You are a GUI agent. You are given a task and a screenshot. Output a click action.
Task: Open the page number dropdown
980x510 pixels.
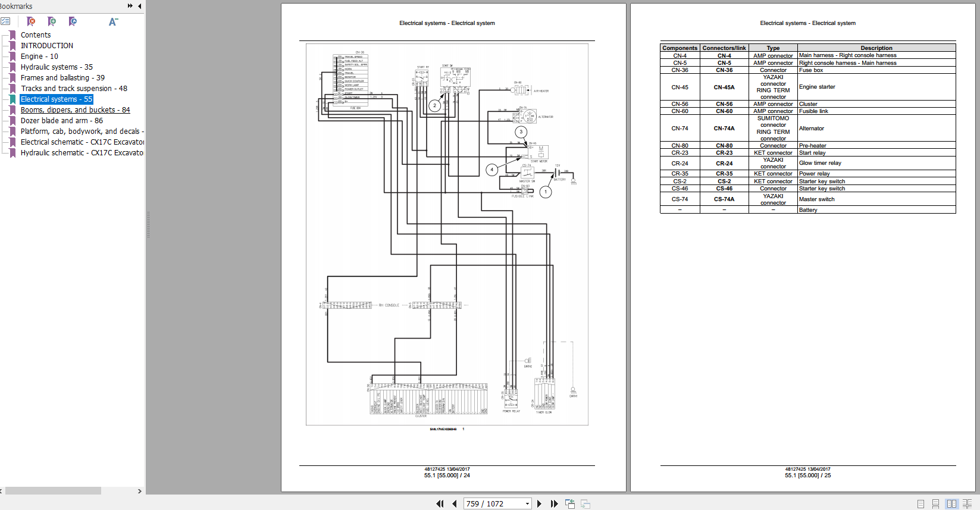[527, 503]
